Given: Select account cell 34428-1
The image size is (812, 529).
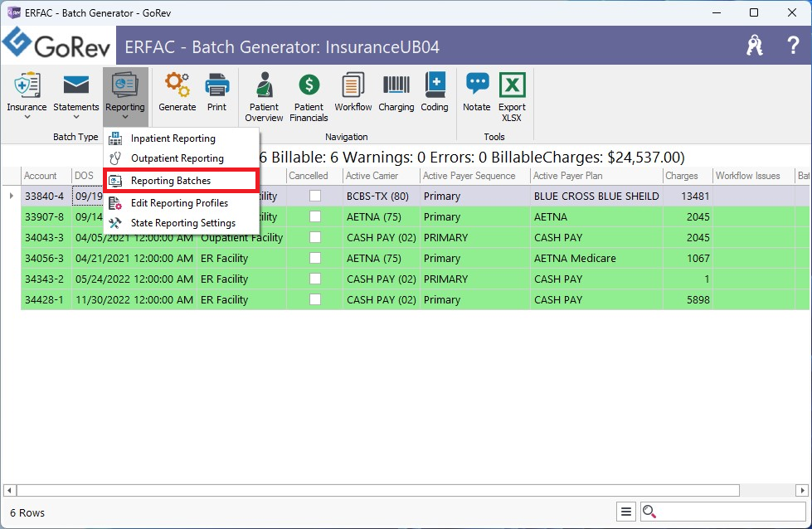Looking at the screenshot, I should coord(46,299).
